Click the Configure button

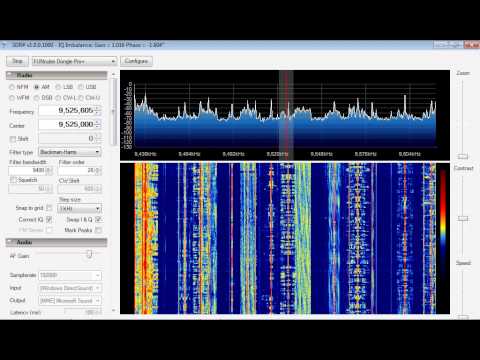(136, 61)
